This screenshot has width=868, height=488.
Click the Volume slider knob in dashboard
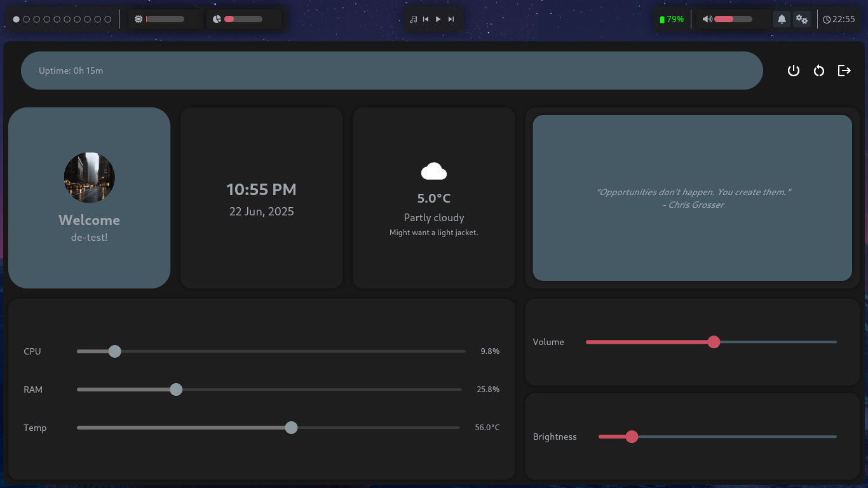[x=714, y=342]
